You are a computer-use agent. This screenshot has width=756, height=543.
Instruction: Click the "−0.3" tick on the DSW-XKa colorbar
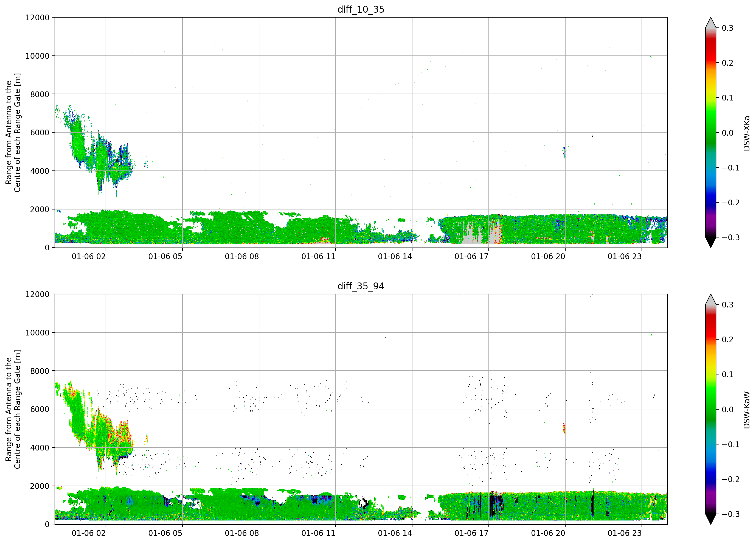pyautogui.click(x=731, y=237)
